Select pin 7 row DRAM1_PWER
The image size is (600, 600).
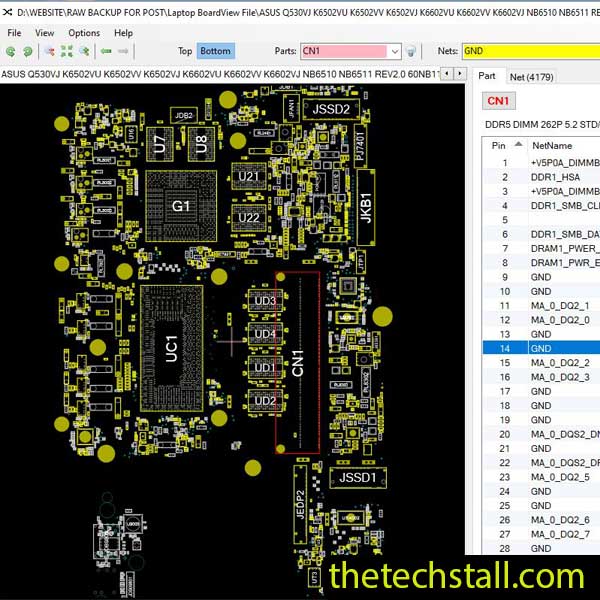[541, 249]
